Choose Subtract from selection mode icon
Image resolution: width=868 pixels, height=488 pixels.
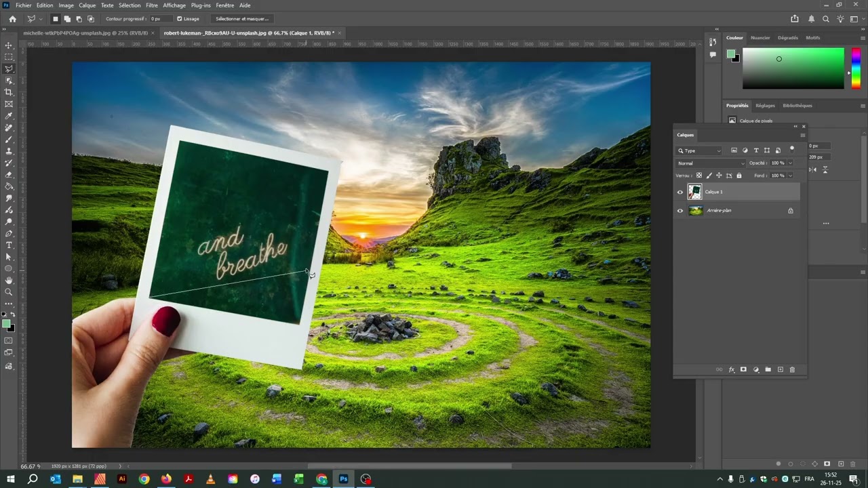79,19
